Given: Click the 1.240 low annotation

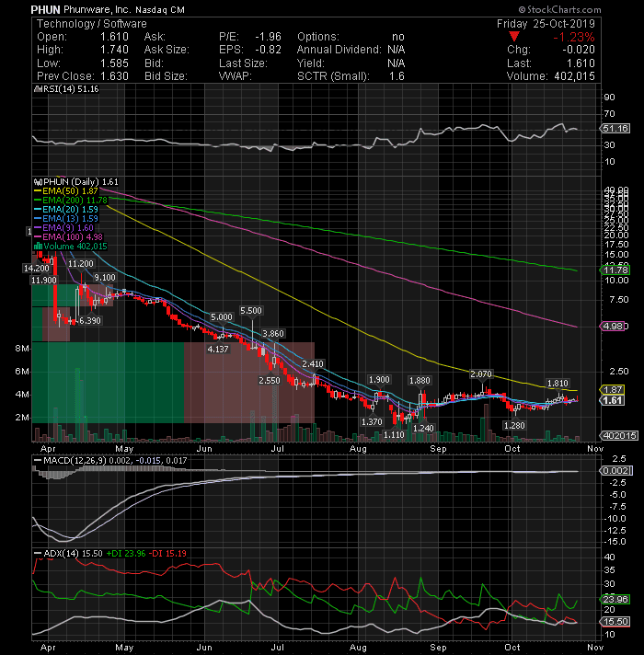Looking at the screenshot, I should tap(423, 428).
